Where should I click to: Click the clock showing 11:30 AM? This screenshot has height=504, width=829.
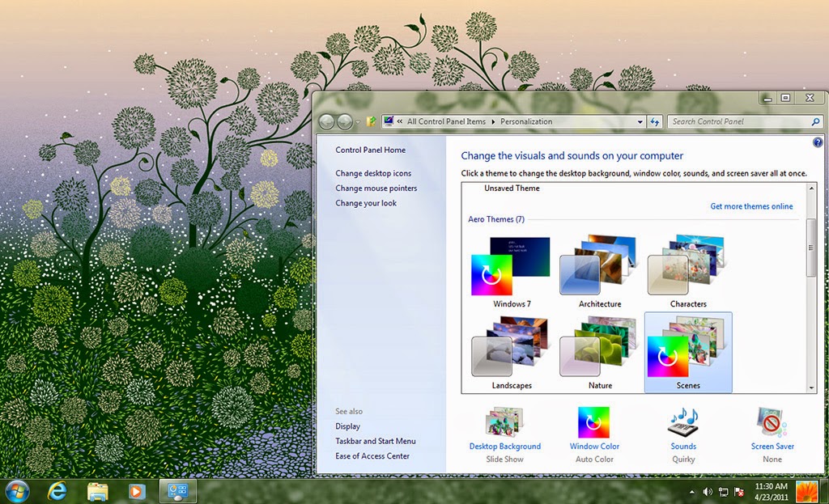[771, 486]
